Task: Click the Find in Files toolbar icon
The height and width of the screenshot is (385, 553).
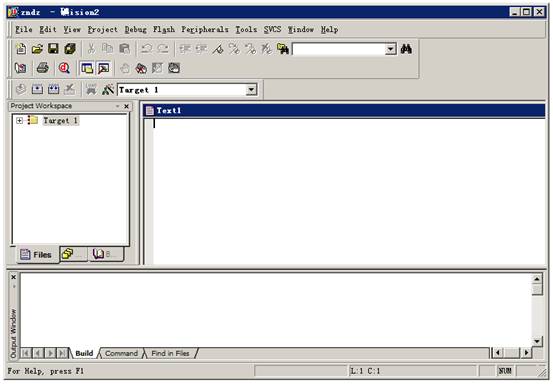Action: click(282, 49)
